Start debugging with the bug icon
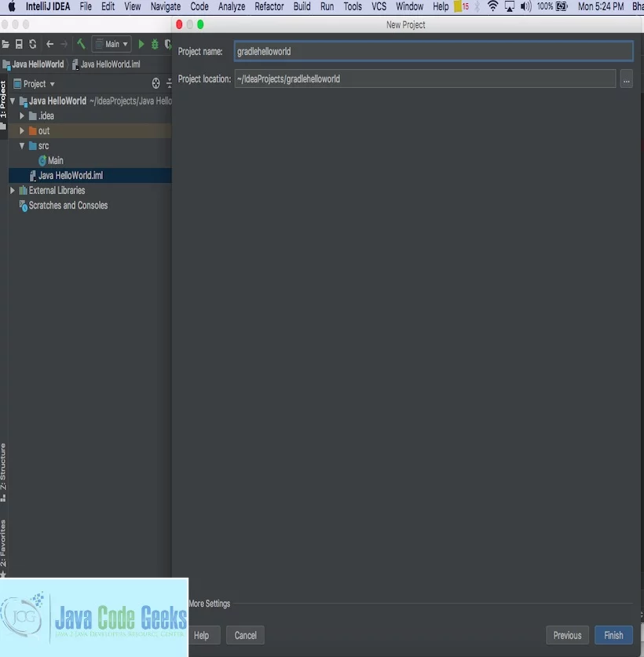The width and height of the screenshot is (644, 657). click(x=155, y=44)
